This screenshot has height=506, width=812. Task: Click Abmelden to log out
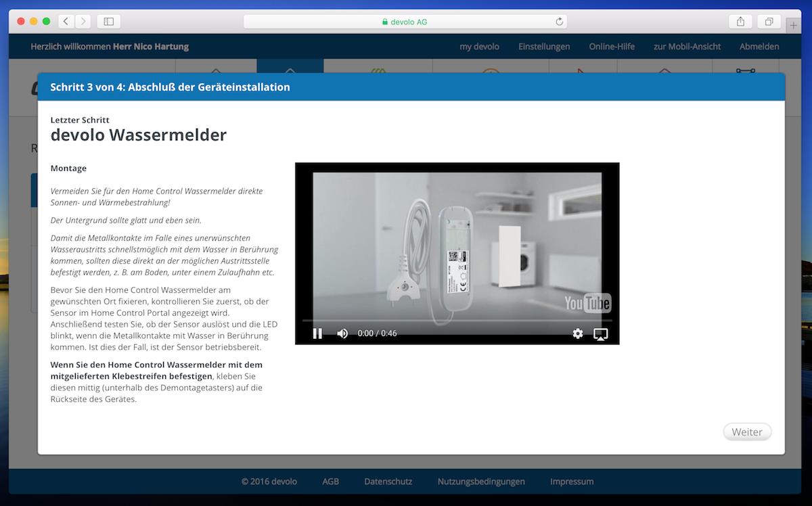759,47
